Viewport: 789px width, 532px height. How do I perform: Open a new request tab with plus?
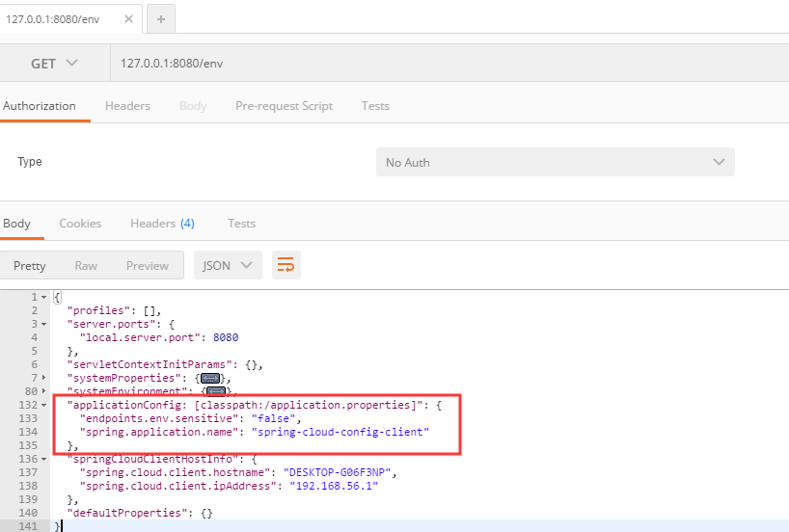click(x=161, y=19)
